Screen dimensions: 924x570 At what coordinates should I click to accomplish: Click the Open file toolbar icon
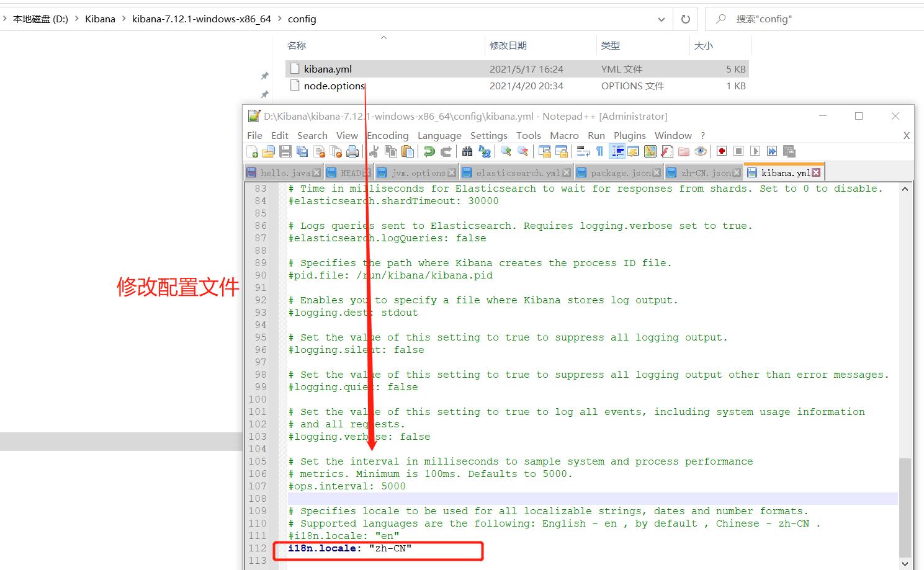(x=269, y=151)
